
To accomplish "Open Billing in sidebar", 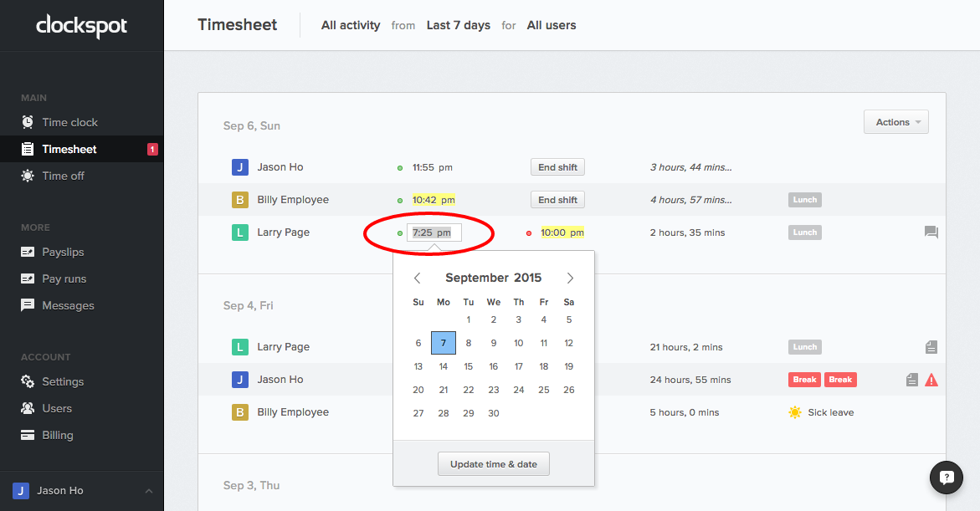I will [81, 435].
